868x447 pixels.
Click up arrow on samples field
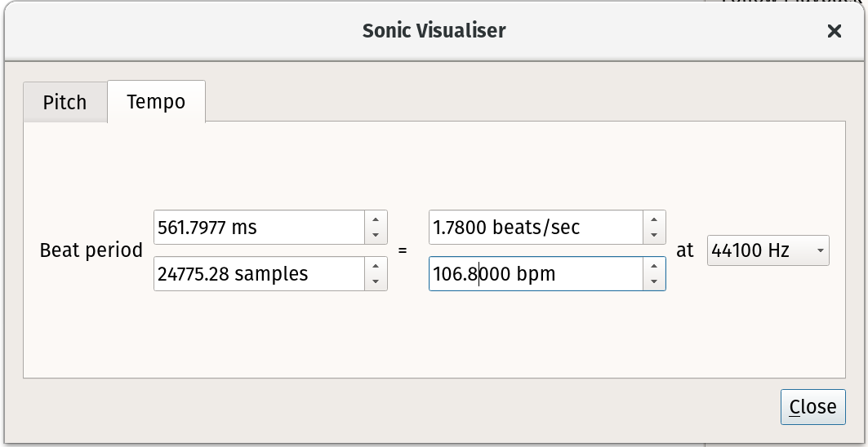(375, 266)
